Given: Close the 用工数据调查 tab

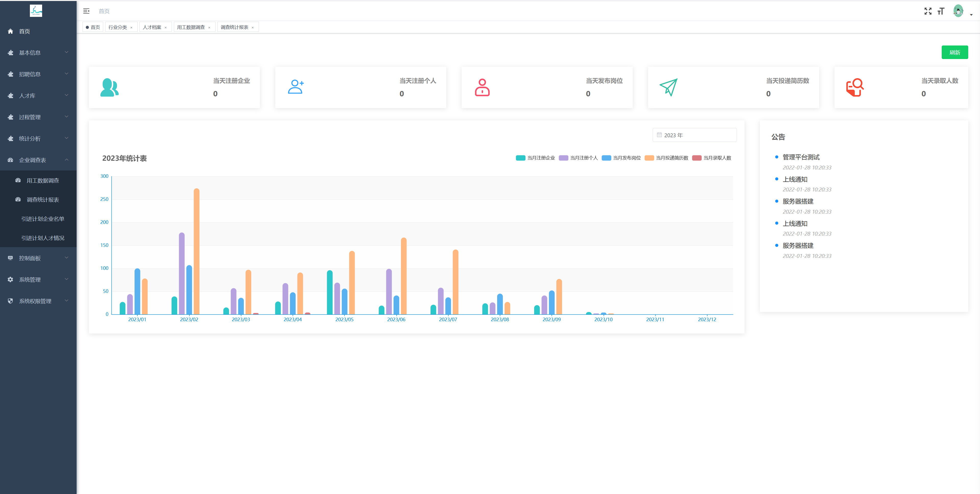Looking at the screenshot, I should [x=209, y=27].
